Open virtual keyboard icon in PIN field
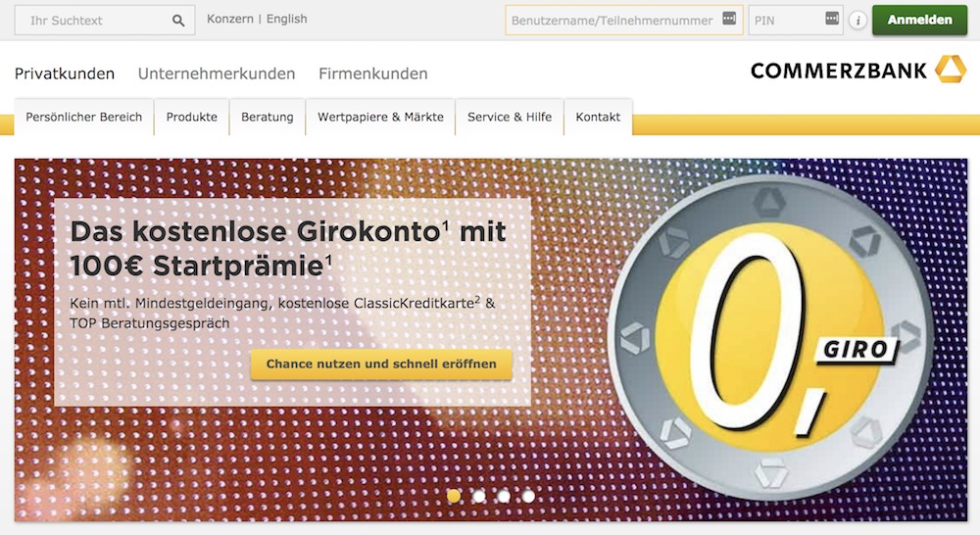 click(832, 19)
